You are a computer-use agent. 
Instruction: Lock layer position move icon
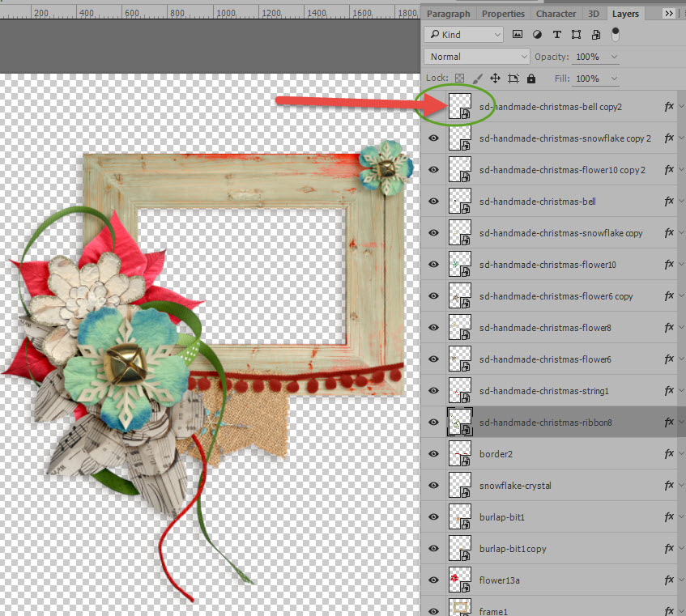click(x=495, y=79)
